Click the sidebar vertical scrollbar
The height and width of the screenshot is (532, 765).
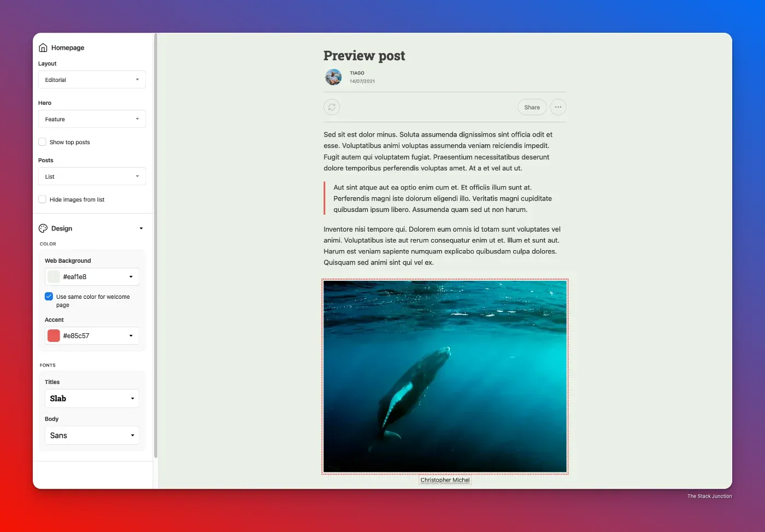coord(156,246)
